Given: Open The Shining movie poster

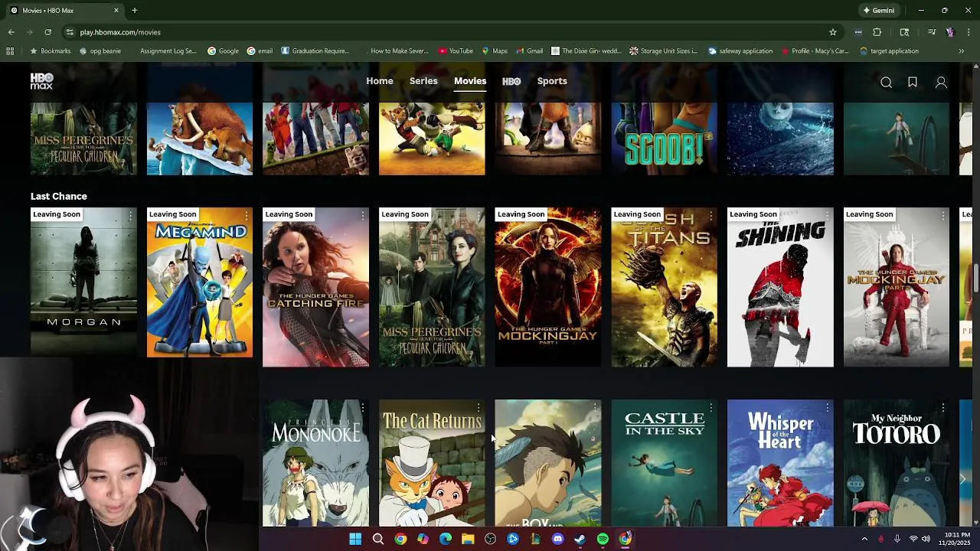Looking at the screenshot, I should [x=780, y=287].
